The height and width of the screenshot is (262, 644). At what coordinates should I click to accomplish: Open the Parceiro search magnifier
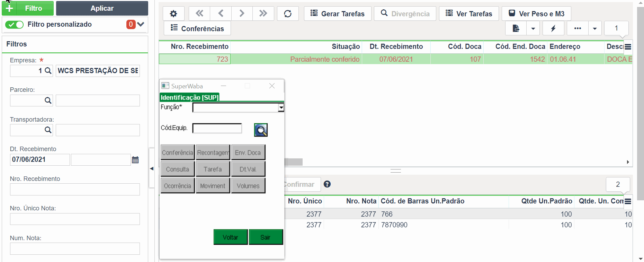click(x=48, y=101)
